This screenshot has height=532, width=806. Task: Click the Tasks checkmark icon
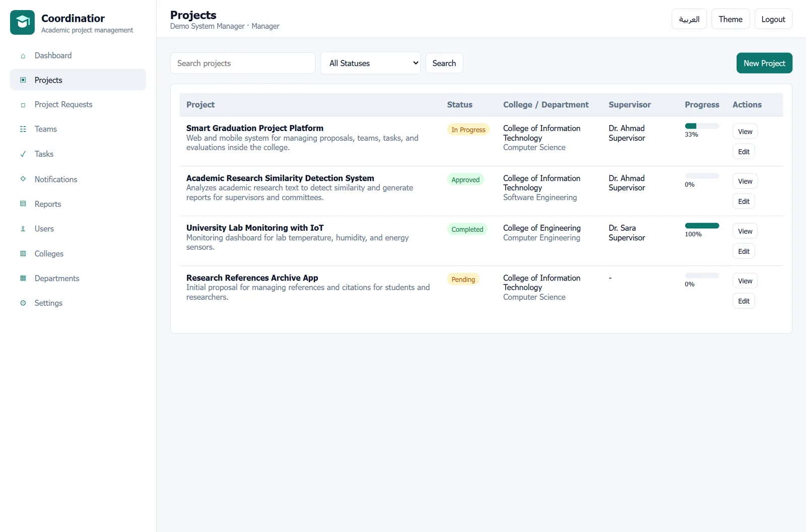[x=23, y=154]
